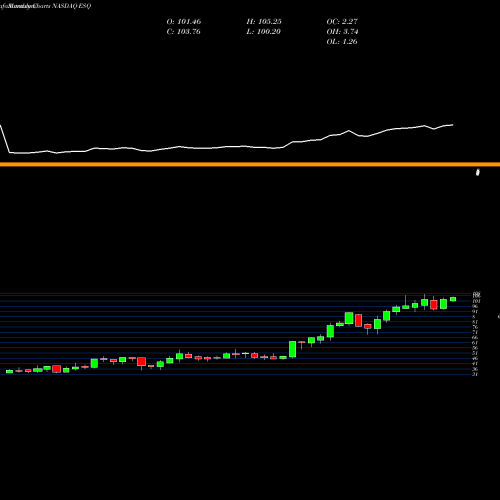Click the "OL: 1.26" value

[x=342, y=42]
